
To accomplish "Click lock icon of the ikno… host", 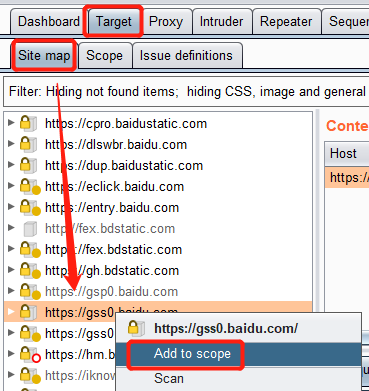I will click(29, 376).
